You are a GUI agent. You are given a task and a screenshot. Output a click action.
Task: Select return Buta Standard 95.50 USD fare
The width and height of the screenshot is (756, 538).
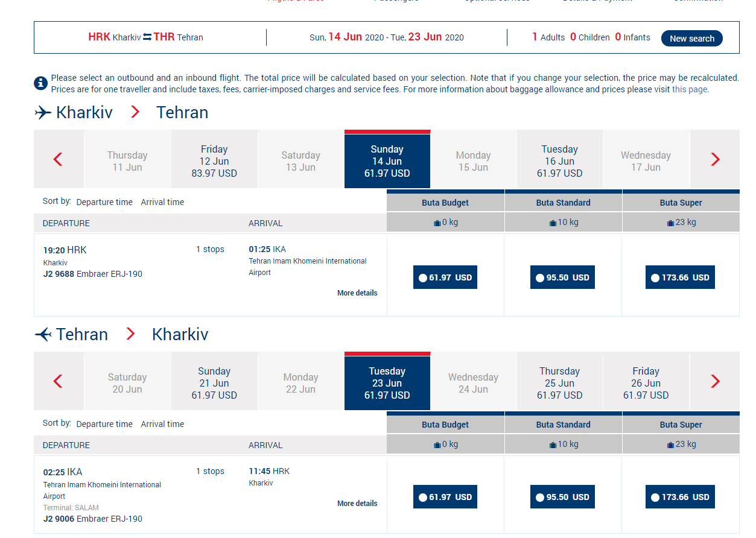[562, 497]
